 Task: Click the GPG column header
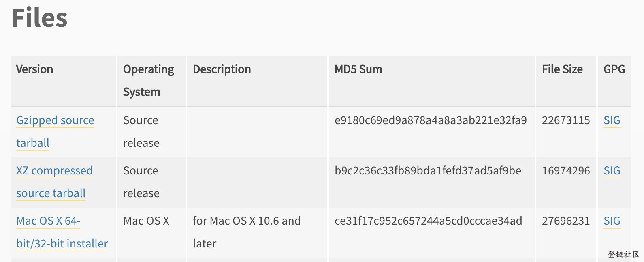click(614, 69)
